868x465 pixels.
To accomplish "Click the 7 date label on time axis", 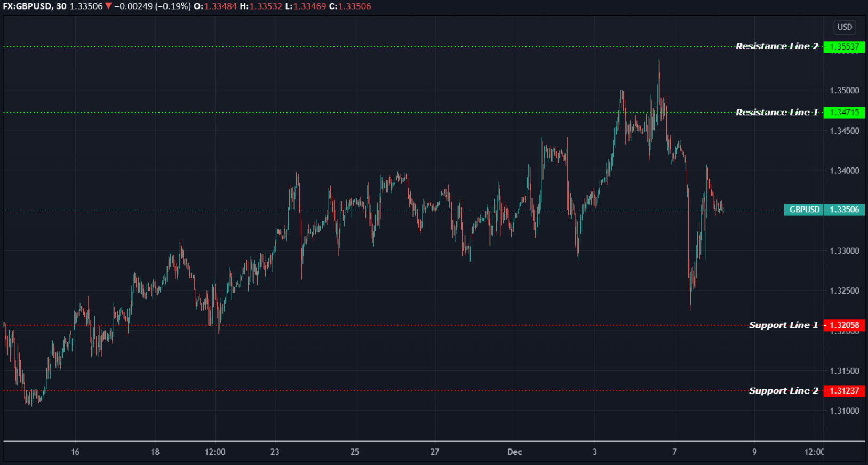I will 675,452.
